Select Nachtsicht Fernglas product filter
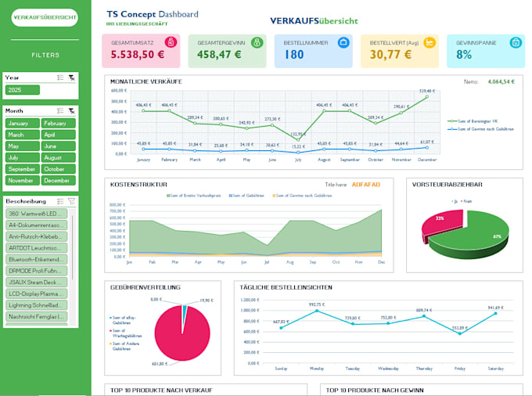This screenshot has height=396, width=532. click(x=36, y=317)
